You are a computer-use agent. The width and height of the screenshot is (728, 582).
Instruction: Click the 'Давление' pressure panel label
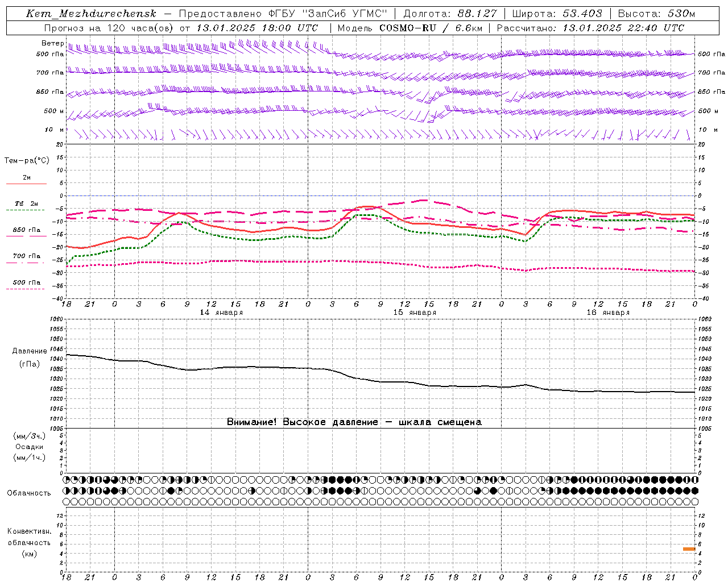tap(30, 351)
